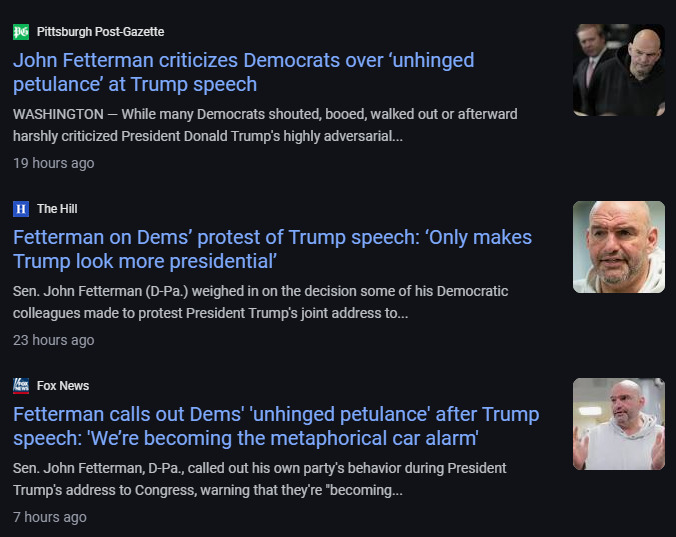The image size is (676, 537).
Task: Click snippet starting 'While many Democrats shouted'
Action: pos(265,125)
